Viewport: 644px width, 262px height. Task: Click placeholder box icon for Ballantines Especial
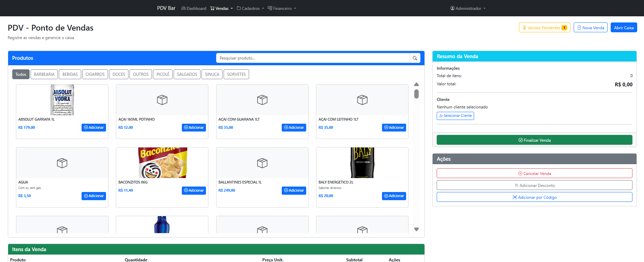pos(262,163)
